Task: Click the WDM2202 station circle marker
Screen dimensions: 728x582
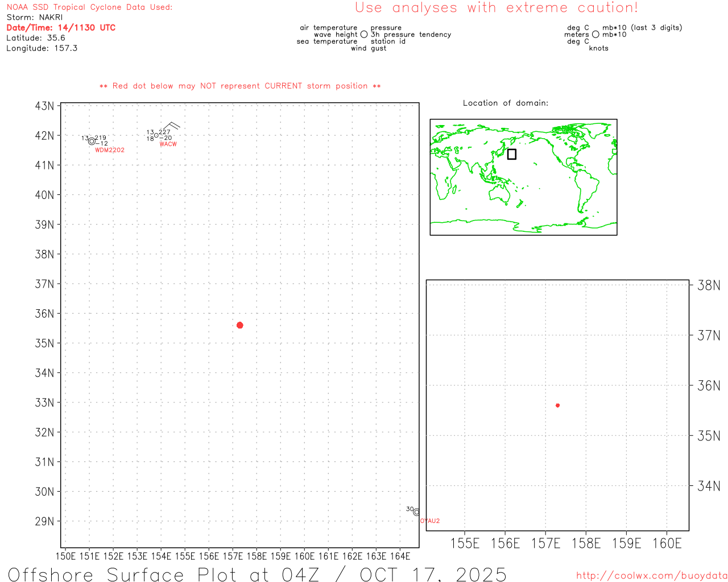Action: point(92,142)
